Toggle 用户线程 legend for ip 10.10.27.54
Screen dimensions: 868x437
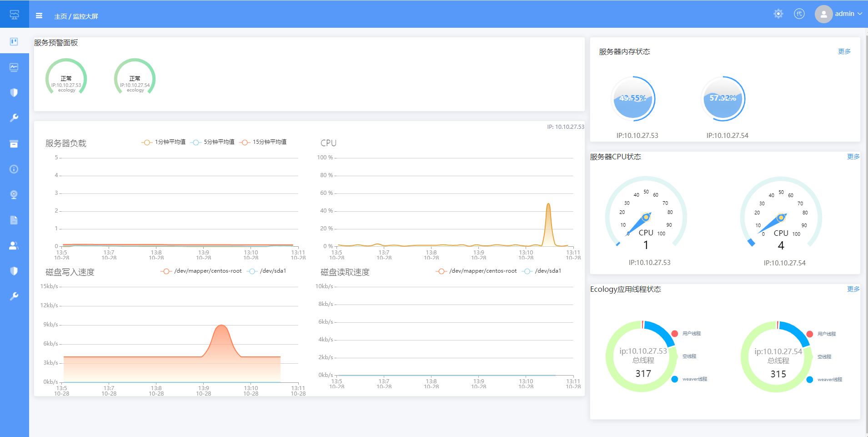point(821,334)
